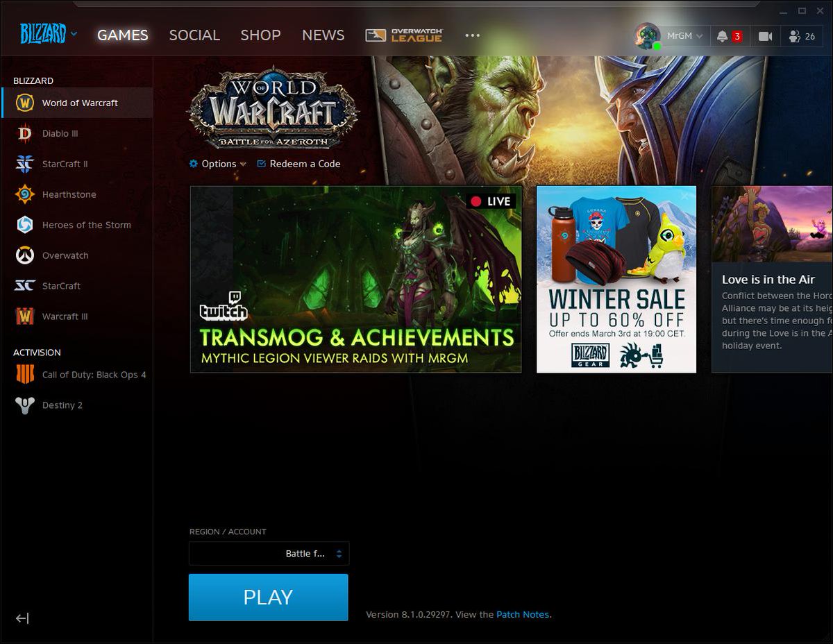Click the Destiny 2 icon

[25, 405]
